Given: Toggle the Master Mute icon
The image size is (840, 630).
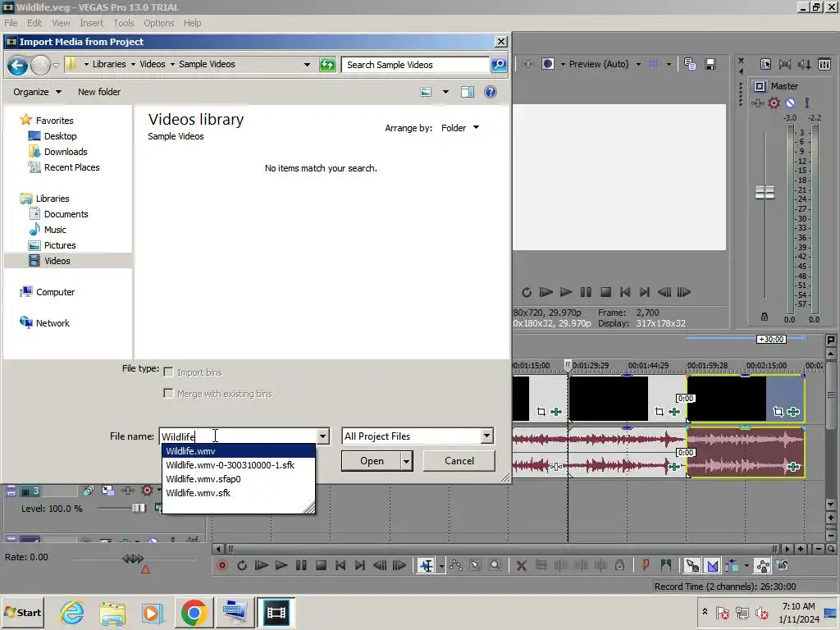Looking at the screenshot, I should click(x=790, y=103).
